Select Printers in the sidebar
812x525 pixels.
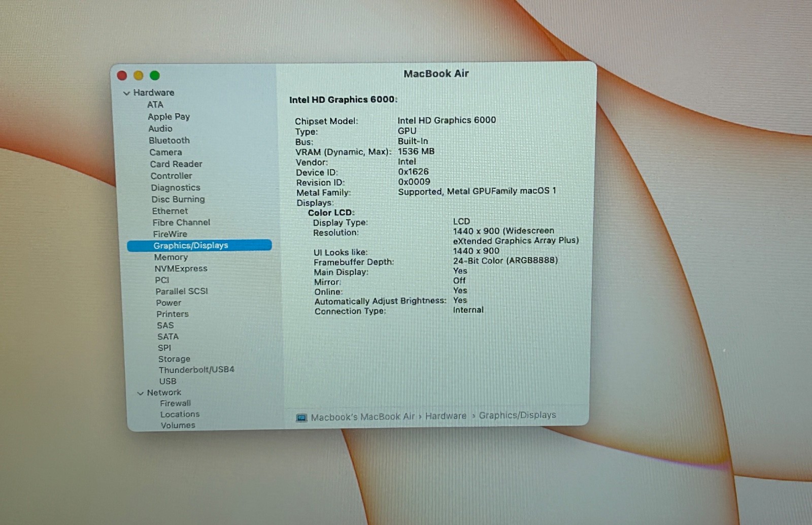[173, 314]
